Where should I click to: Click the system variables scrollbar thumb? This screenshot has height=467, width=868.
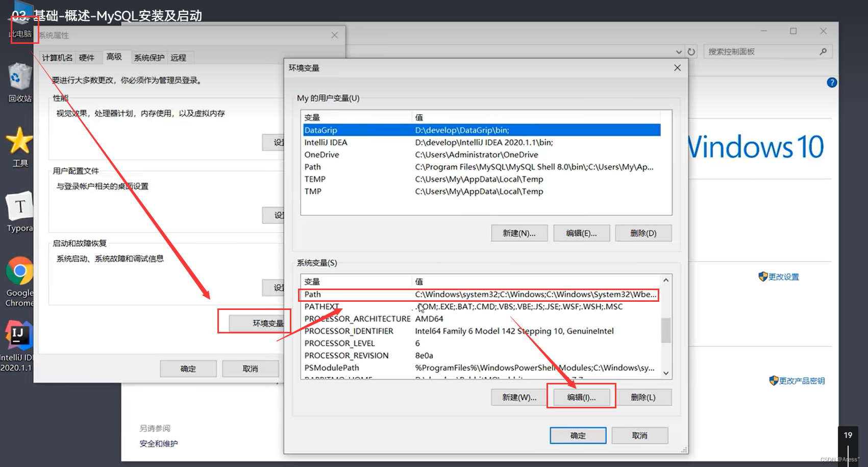(666, 330)
